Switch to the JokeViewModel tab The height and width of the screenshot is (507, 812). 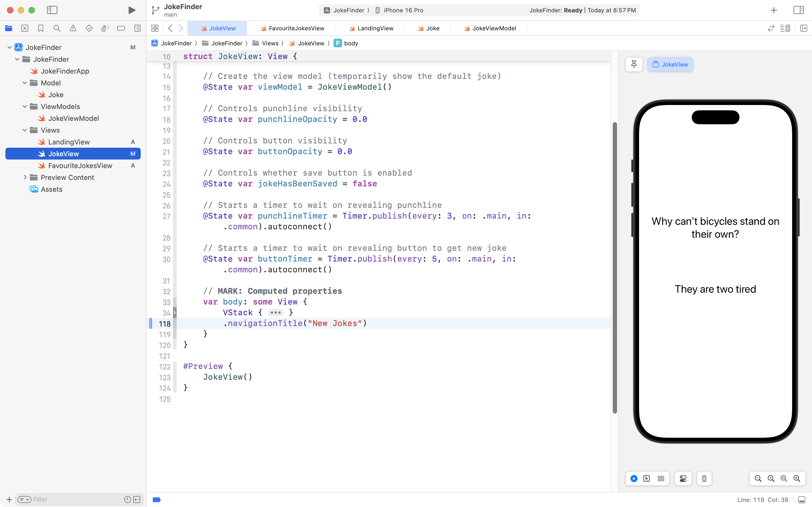[x=494, y=28]
